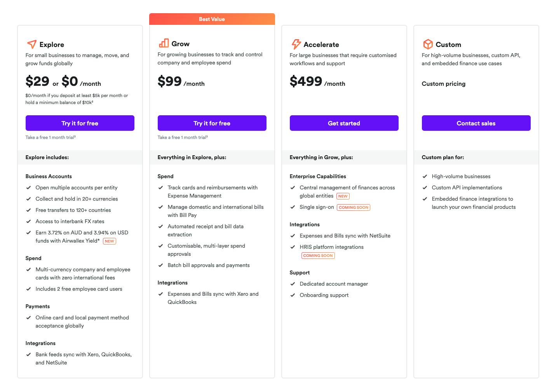The height and width of the screenshot is (392, 554).
Task: Click the Custom plan cube icon
Action: 428,44
